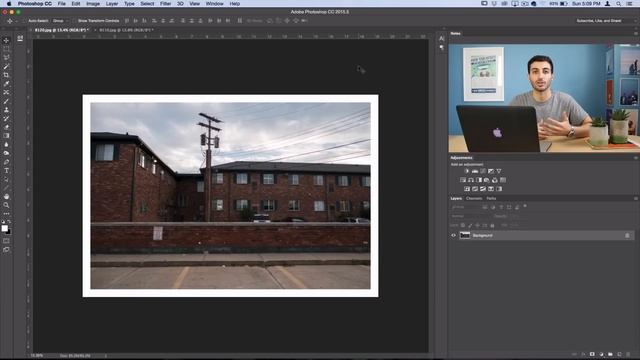Add a Vibrance adjustment
Viewport: 640px width, 360px height.
click(499, 171)
